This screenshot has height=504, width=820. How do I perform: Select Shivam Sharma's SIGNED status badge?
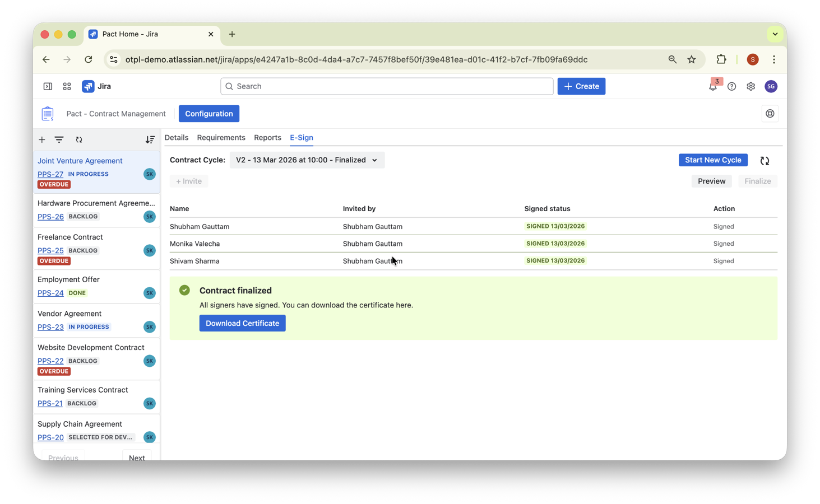click(x=555, y=260)
